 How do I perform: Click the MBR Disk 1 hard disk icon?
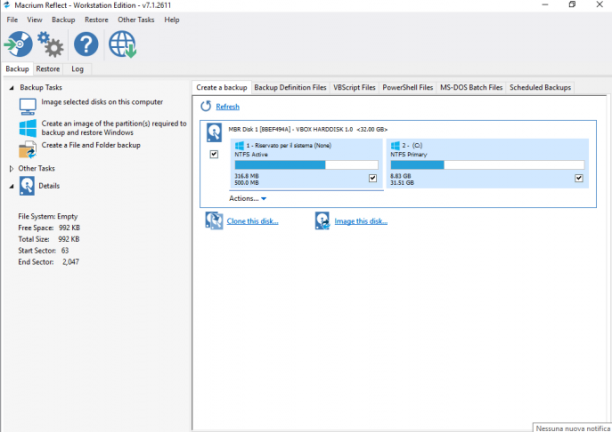tap(214, 132)
